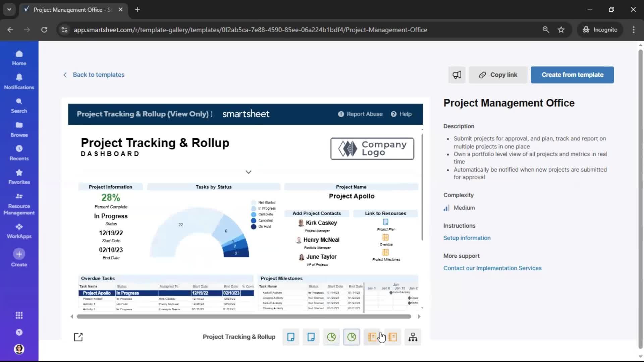This screenshot has width=644, height=362.
Task: Open the tab search dropdown arrow
Action: click(x=9, y=9)
